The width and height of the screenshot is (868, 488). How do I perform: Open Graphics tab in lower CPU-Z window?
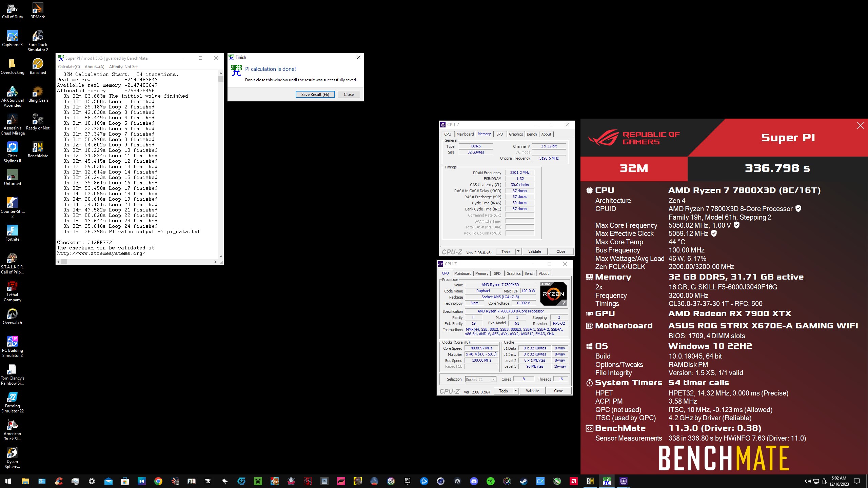click(x=513, y=273)
